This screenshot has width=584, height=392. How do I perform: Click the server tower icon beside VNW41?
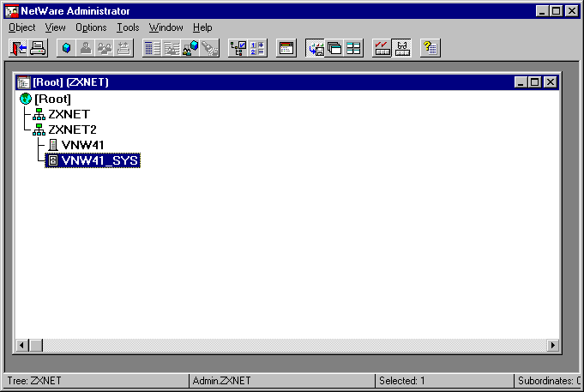click(53, 145)
